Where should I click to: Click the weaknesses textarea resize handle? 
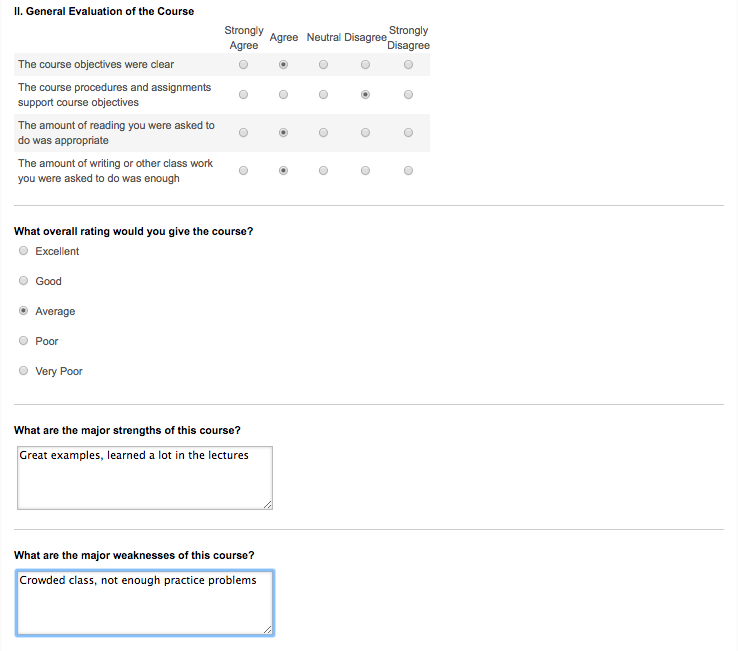coord(268,630)
